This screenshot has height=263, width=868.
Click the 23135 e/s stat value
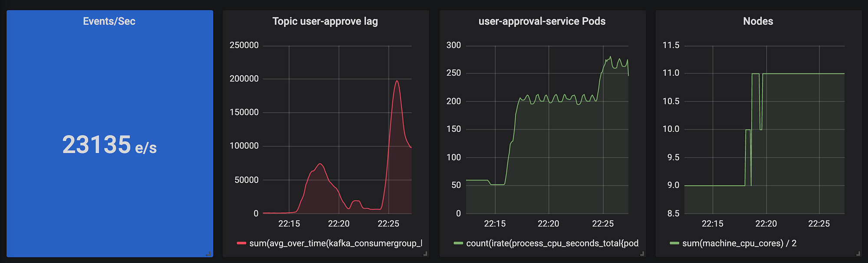tap(109, 145)
